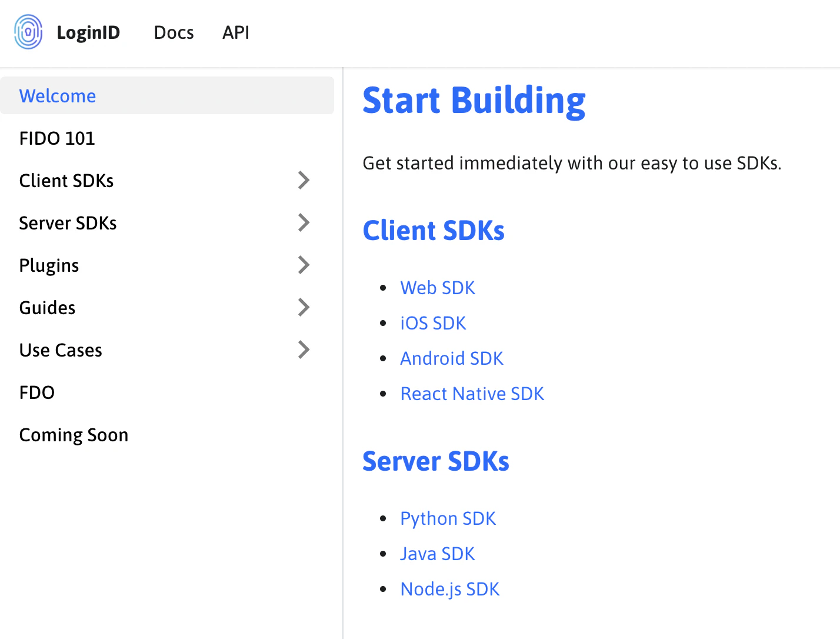Screen dimensions: 840x639
Task: Open the Node.js SDK link
Action: tap(449, 588)
